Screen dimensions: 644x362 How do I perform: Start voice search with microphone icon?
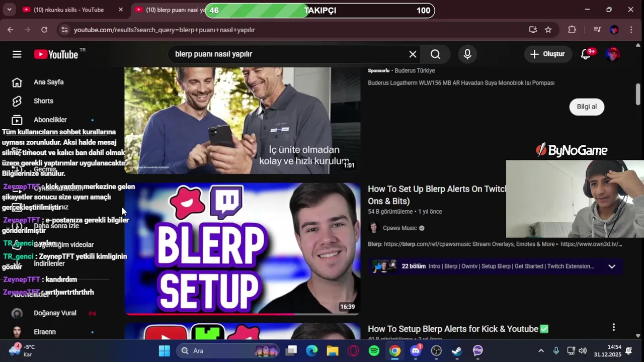coord(467,54)
